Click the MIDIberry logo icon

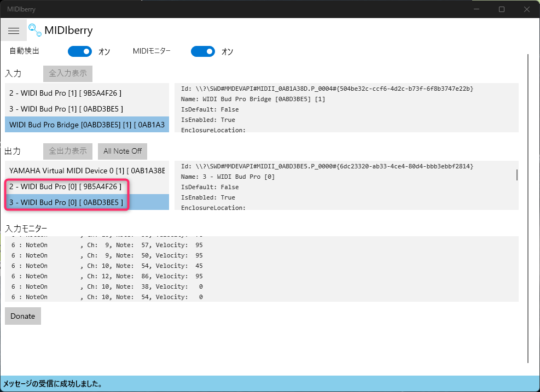pos(34,31)
